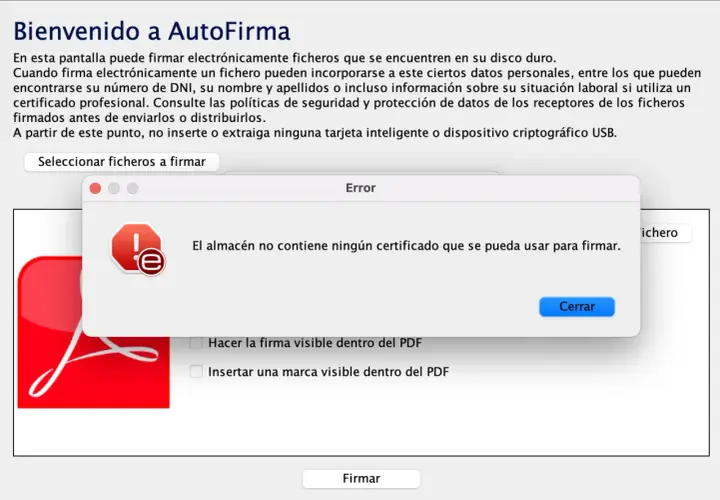Click the line mentioning dispositivo criptográfico USB
This screenshot has width=720, height=500.
click(315, 133)
